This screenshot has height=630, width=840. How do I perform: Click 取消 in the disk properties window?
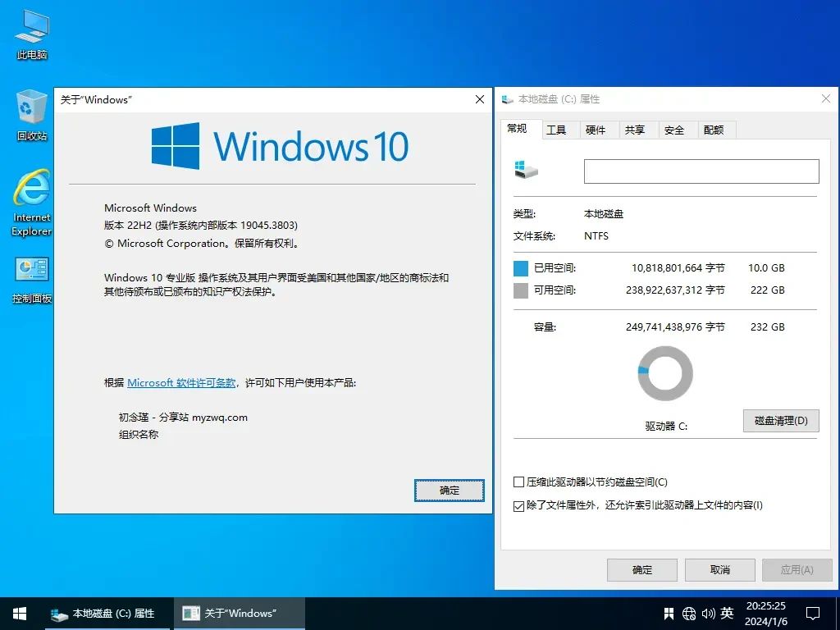(720, 570)
